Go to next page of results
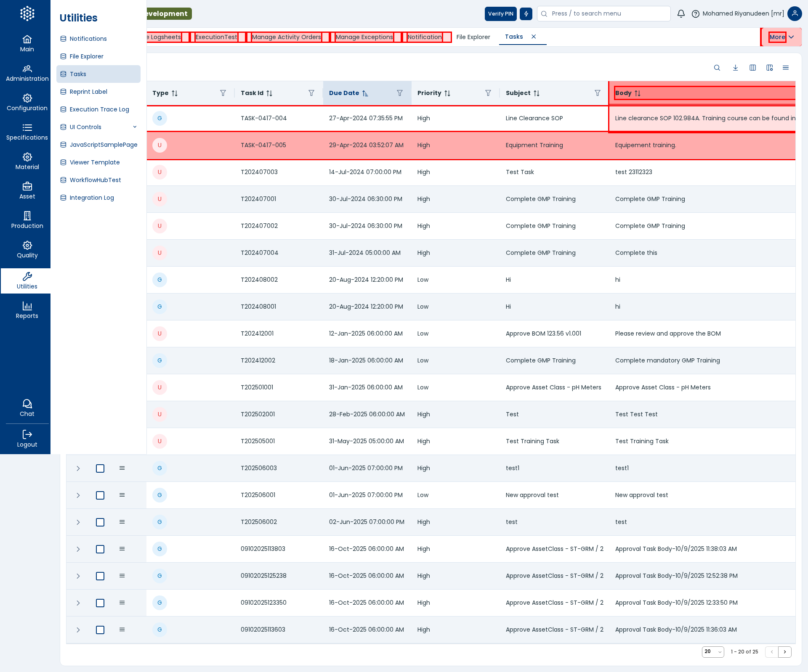The width and height of the screenshot is (808, 672). point(785,652)
